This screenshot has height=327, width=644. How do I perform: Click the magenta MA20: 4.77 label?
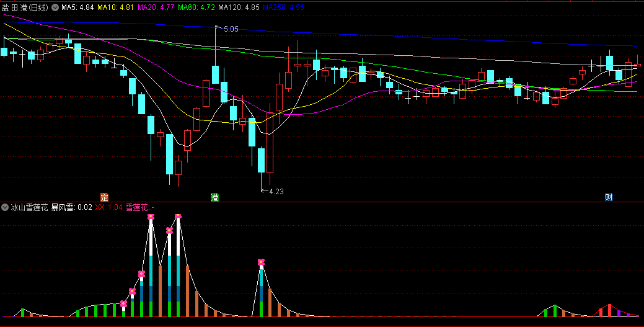(x=156, y=7)
